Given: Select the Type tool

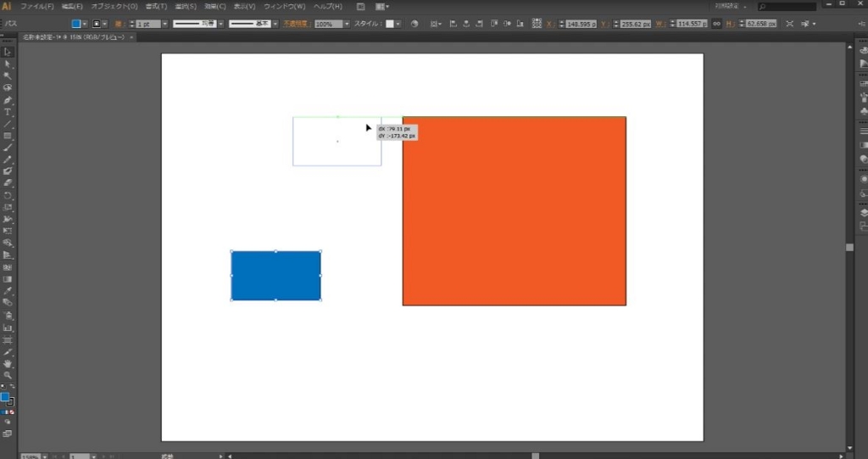Looking at the screenshot, I should point(8,112).
